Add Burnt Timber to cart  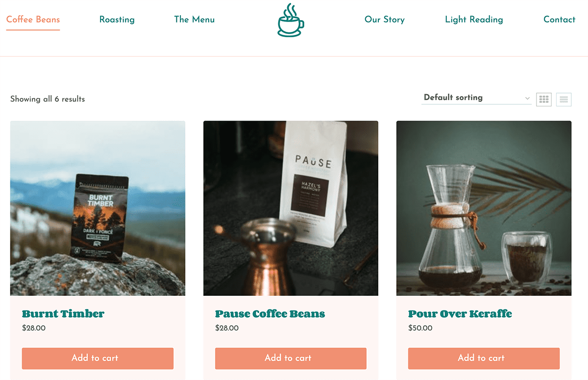click(98, 358)
